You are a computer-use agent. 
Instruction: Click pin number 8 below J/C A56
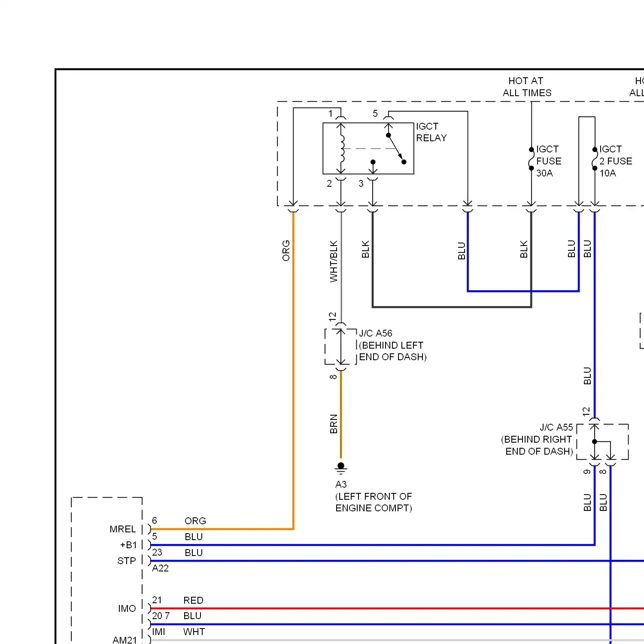(333, 377)
